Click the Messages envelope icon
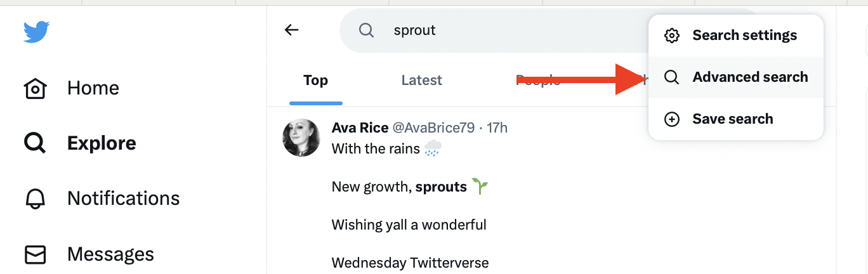Viewport: 868px width, 274px height. coord(36,254)
